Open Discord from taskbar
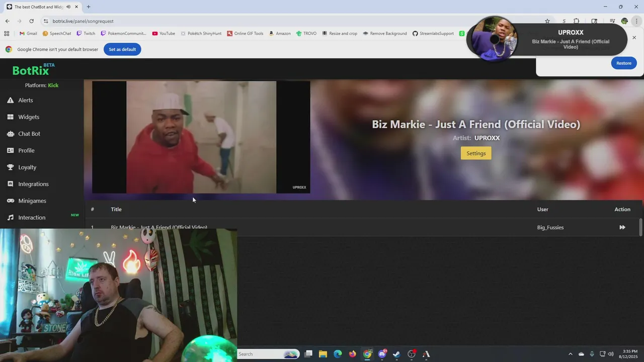Image resolution: width=644 pixels, height=362 pixels. 382,354
